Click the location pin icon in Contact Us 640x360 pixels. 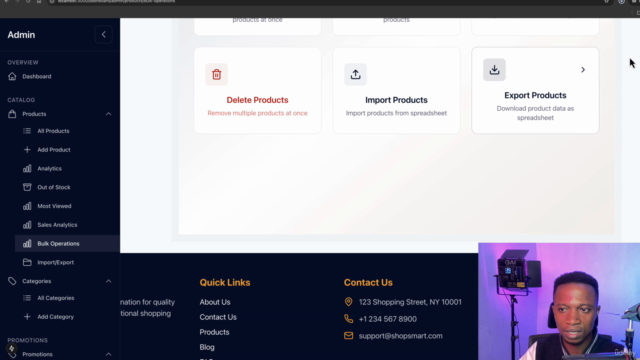(x=348, y=302)
